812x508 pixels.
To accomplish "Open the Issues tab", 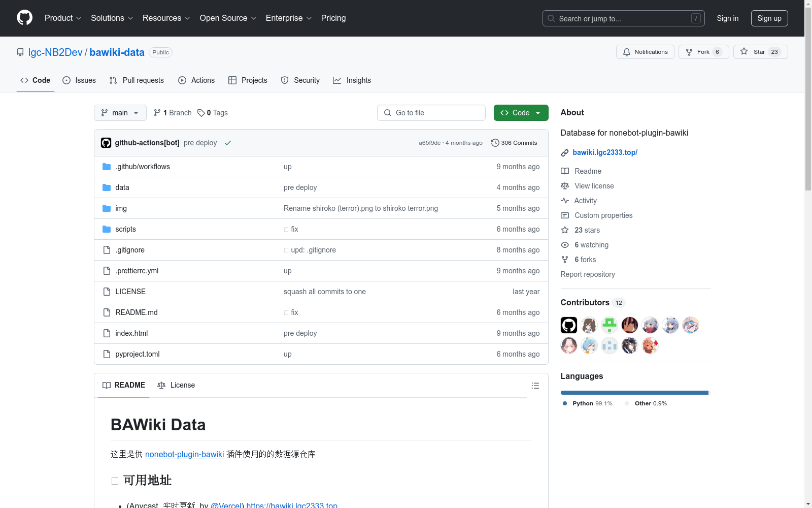I will [x=79, y=80].
